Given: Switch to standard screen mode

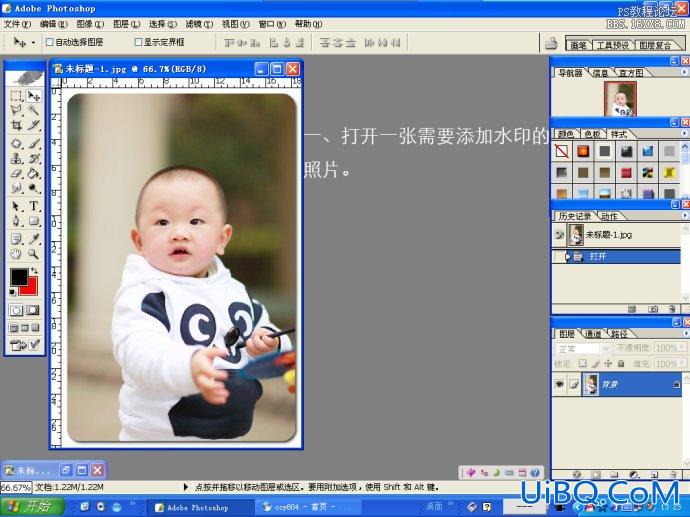Looking at the screenshot, I should point(14,328).
